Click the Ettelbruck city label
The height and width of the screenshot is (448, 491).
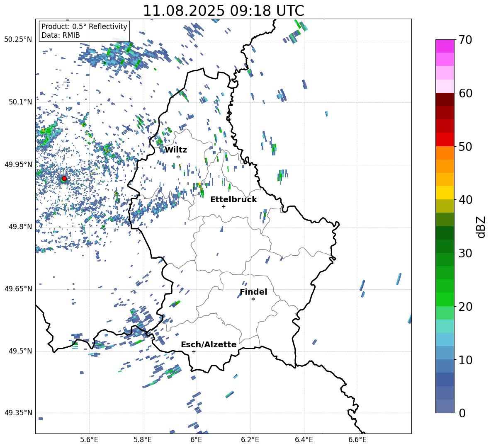(233, 200)
